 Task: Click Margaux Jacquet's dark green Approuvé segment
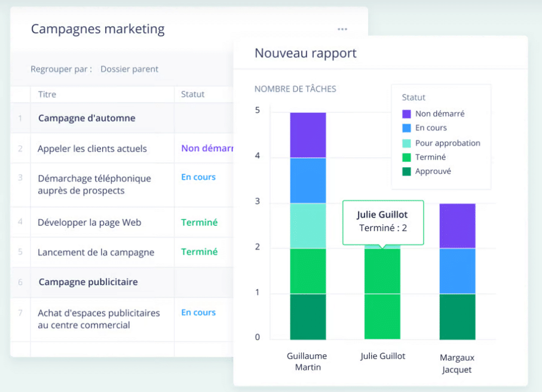[x=457, y=317]
